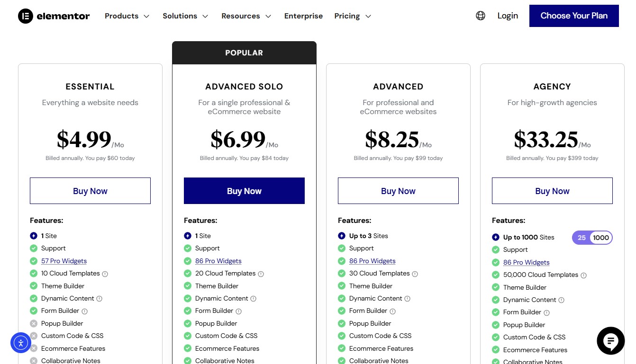
Task: Open accessibility options icon on bottom left
Action: pos(20,343)
